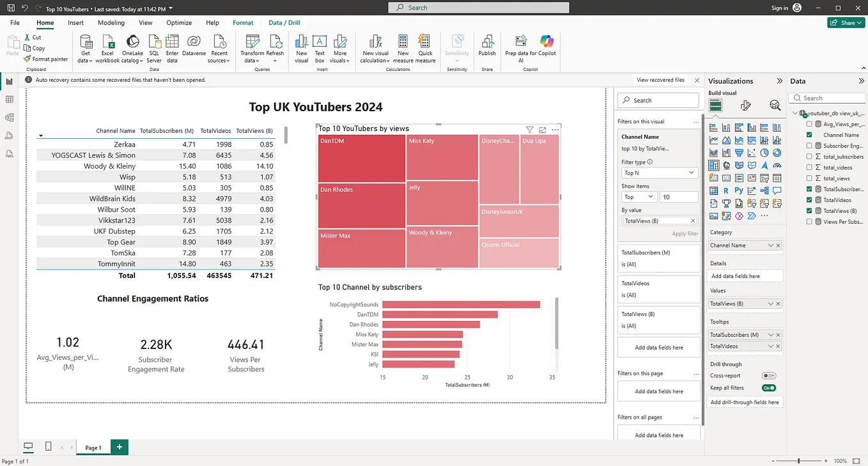Switch to the Insert ribbon tab
The width and height of the screenshot is (868, 466).
pos(75,23)
